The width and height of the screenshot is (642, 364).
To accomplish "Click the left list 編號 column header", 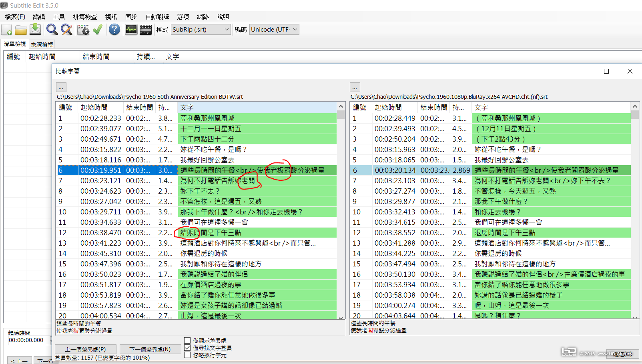I will click(67, 107).
